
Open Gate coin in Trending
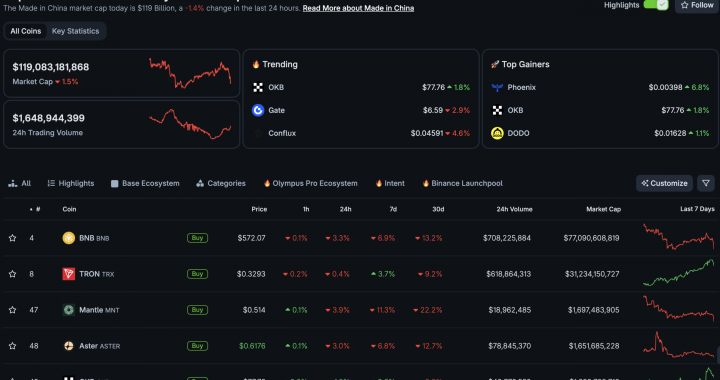pos(276,110)
